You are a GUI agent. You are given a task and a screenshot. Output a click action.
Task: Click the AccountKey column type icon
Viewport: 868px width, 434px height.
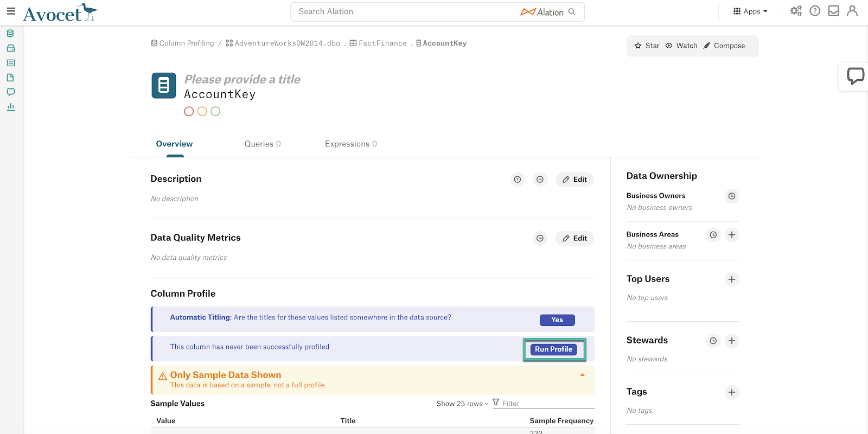point(164,86)
